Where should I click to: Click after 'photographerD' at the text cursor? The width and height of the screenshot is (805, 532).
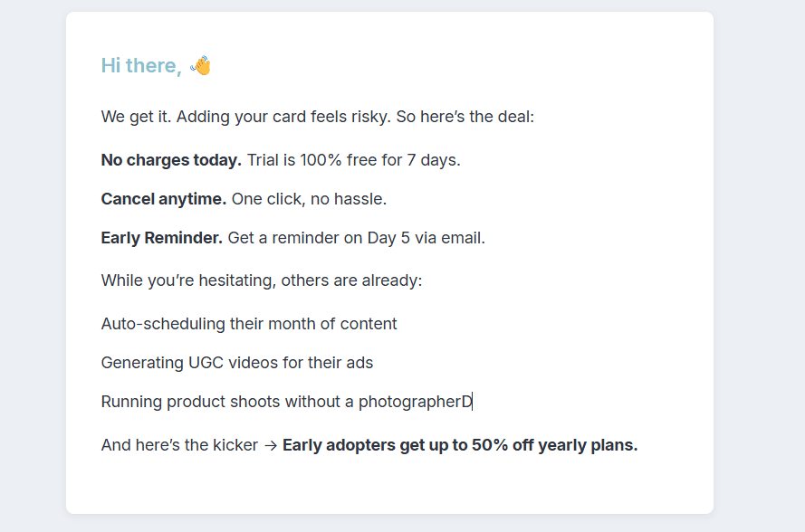[x=473, y=402]
